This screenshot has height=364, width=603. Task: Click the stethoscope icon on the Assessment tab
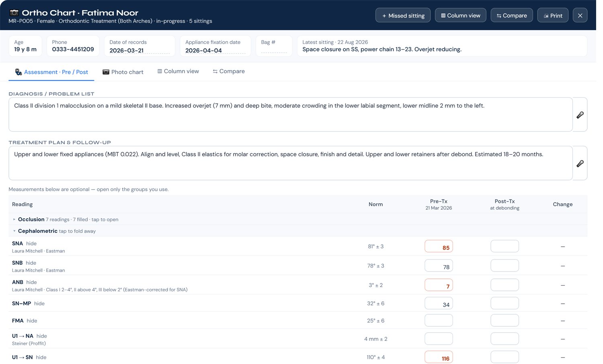[18, 72]
